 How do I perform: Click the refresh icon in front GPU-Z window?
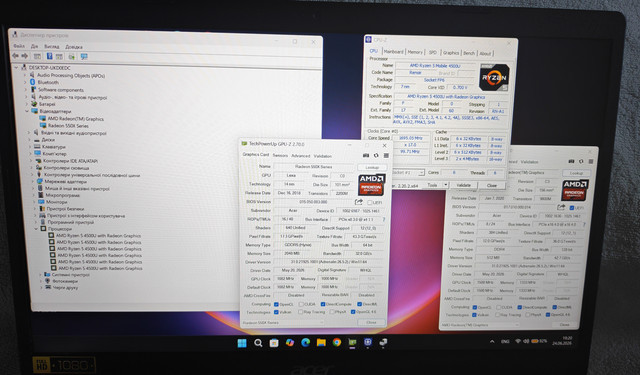point(376,155)
